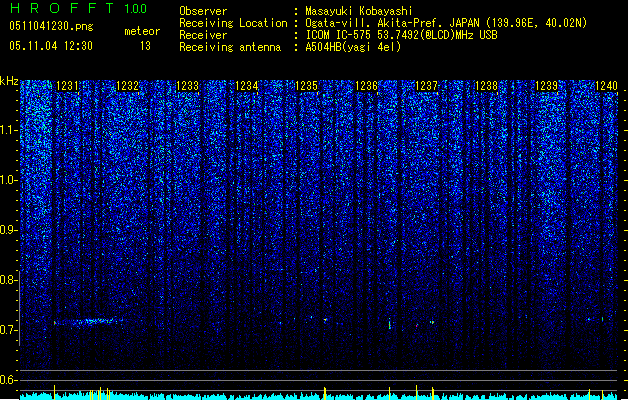Select the ICOM IC-575 53.7492 MHz receiver text
The width and height of the screenshot is (629, 400).
point(401,35)
